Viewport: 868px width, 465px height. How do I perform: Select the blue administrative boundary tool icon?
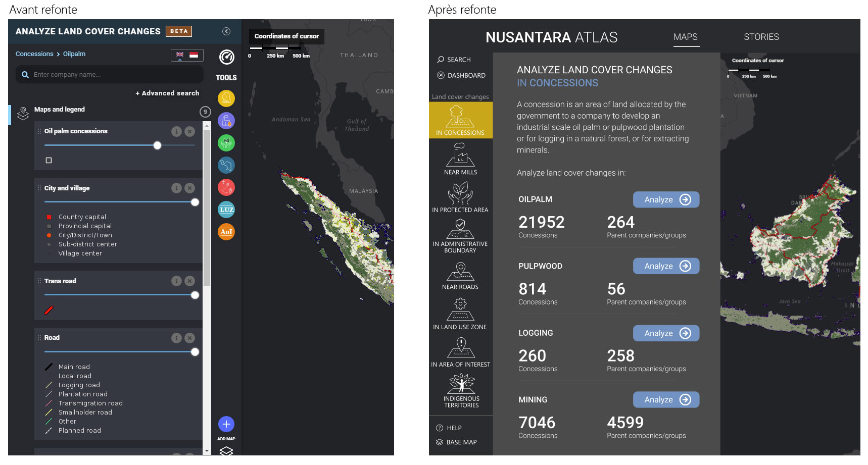tap(226, 165)
